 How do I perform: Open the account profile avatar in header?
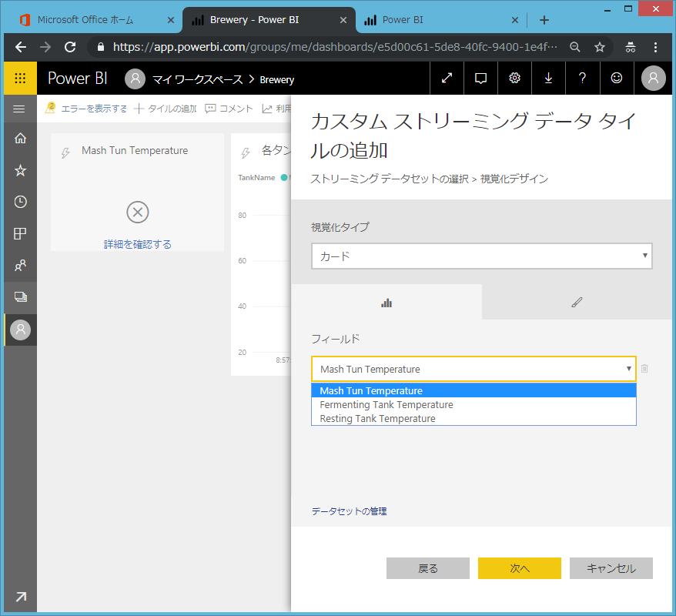click(653, 78)
